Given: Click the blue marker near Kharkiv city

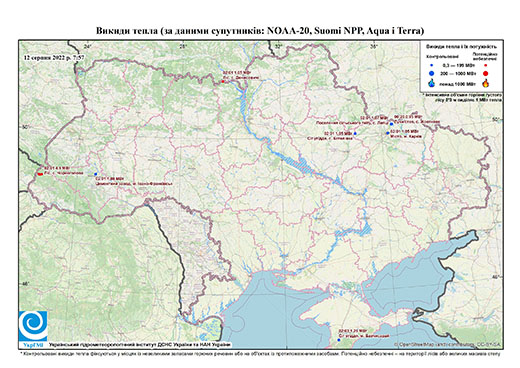Looking at the screenshot, I should pos(388,133).
